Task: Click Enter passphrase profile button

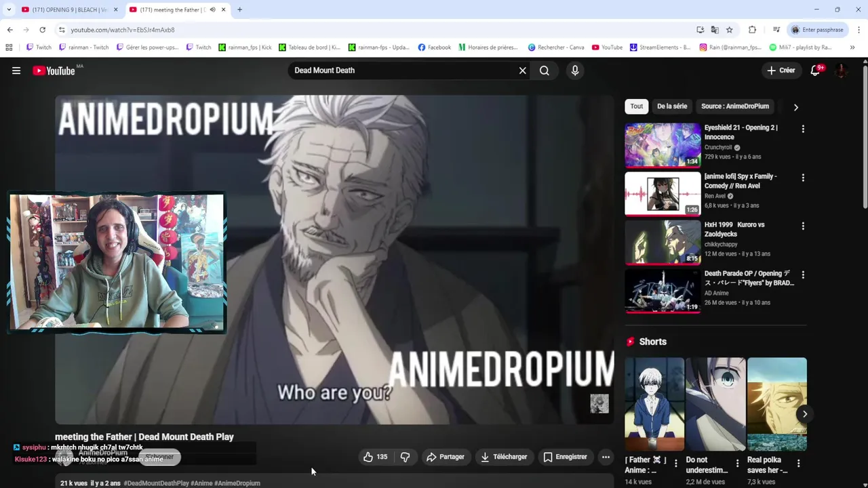Action: pos(816,30)
